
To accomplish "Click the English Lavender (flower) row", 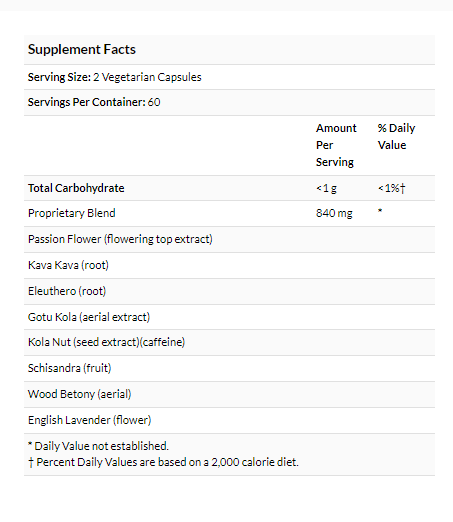I will click(229, 420).
